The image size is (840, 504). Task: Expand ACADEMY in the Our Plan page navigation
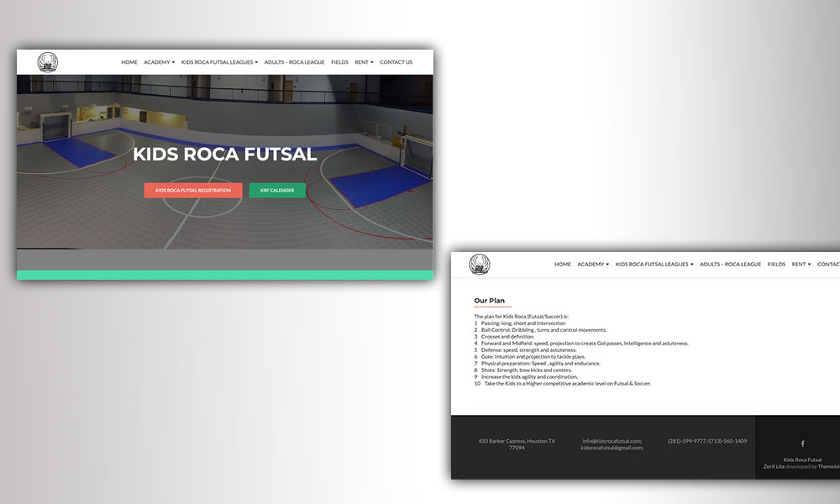tap(593, 264)
